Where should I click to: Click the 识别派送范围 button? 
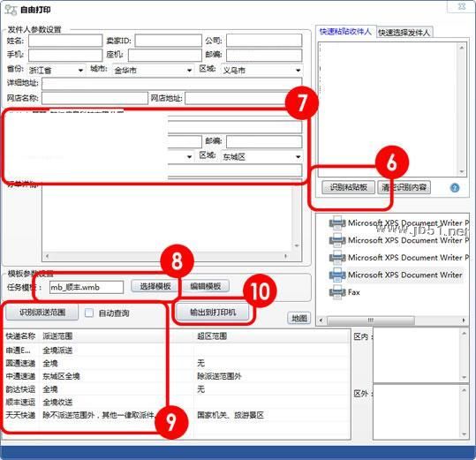click(x=42, y=313)
